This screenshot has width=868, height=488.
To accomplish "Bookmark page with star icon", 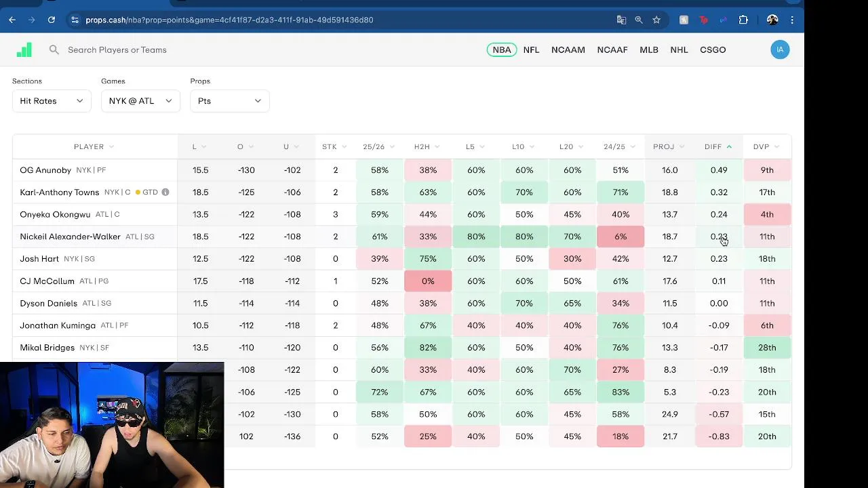I will [656, 20].
